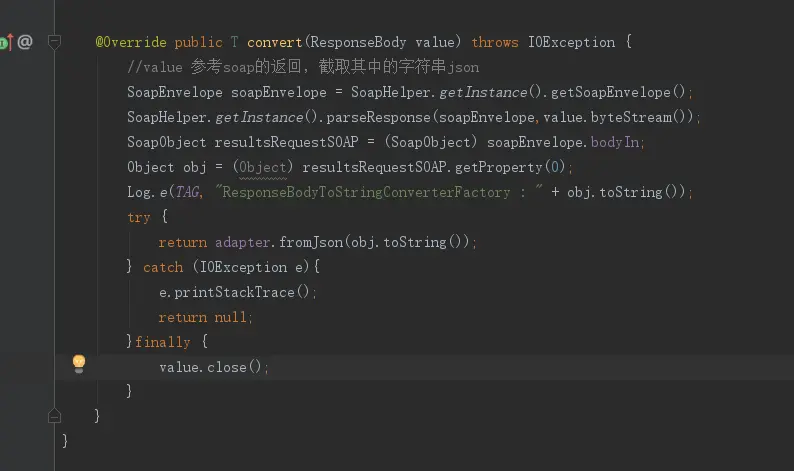Click the Object obj declaration
The image size is (794, 471).
tap(167, 167)
